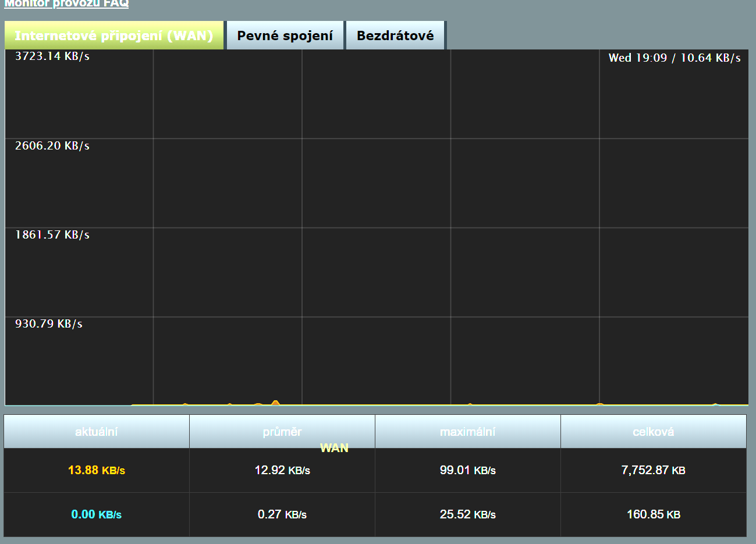
Task: Click the 99.01 KB/s maximum value
Action: (x=468, y=470)
